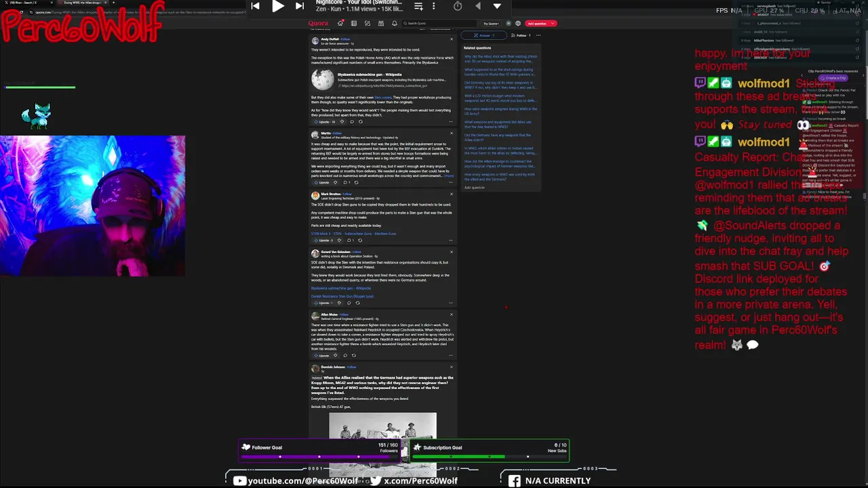Click 'Add question' under Related questions
Viewport: 868px width, 488px height.
474,187
